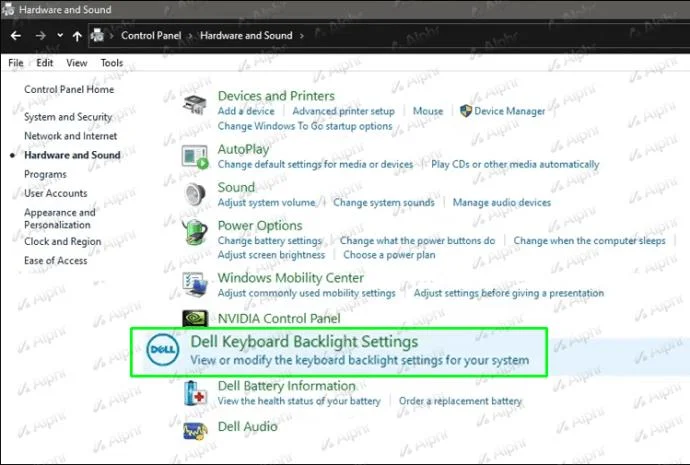Open Advanced printer setup
Screen dimensions: 690x465
coord(343,111)
